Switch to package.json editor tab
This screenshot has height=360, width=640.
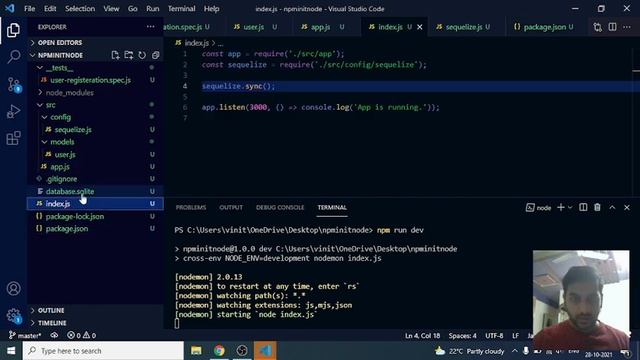coord(544,27)
